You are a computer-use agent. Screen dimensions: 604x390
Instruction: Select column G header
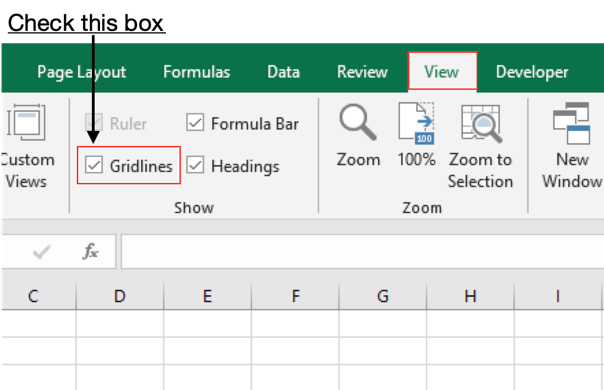click(383, 296)
